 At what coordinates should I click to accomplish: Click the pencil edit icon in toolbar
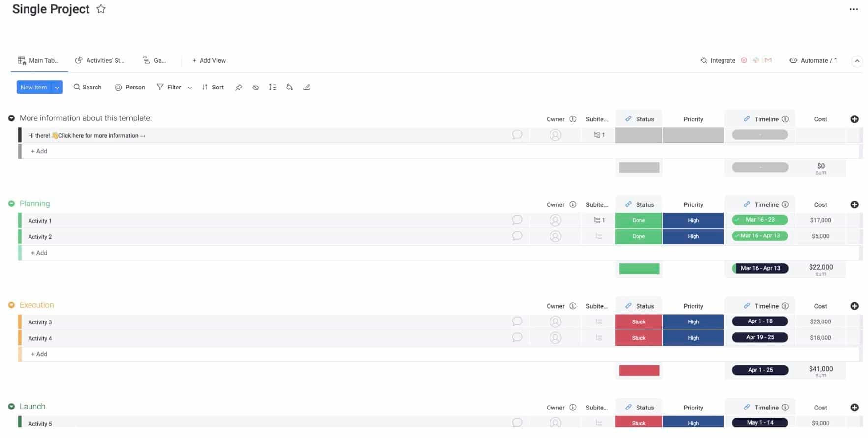click(x=307, y=87)
